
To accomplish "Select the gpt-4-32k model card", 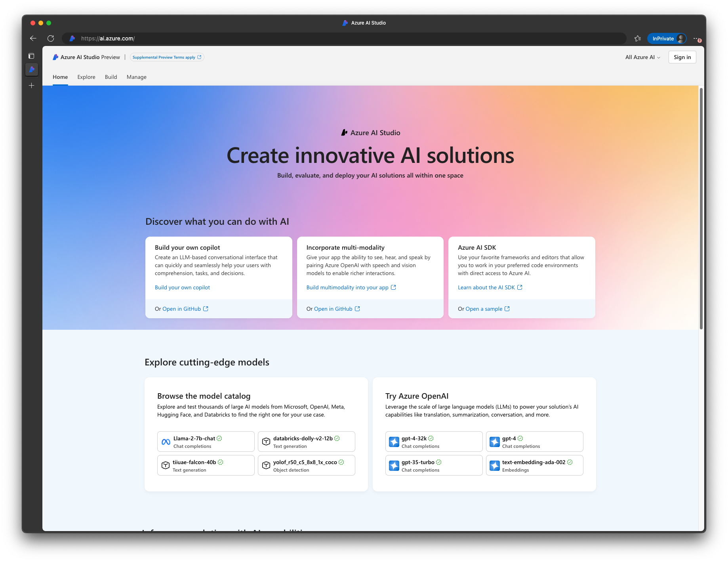I will pos(434,442).
